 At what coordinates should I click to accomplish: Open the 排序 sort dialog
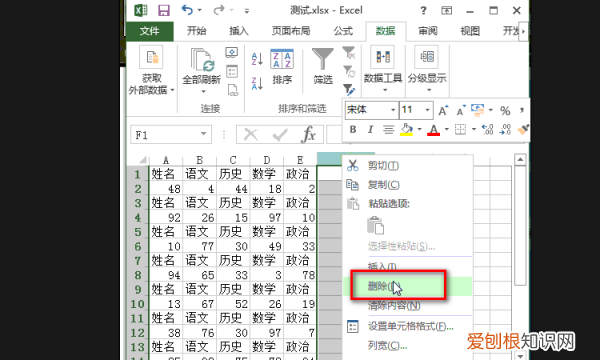[282, 66]
